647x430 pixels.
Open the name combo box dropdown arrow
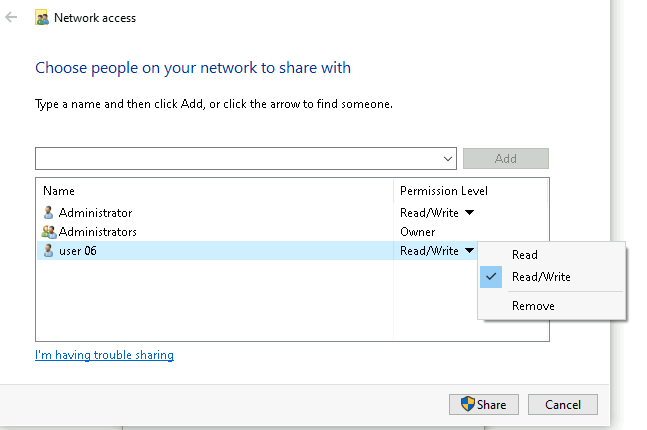(448, 158)
